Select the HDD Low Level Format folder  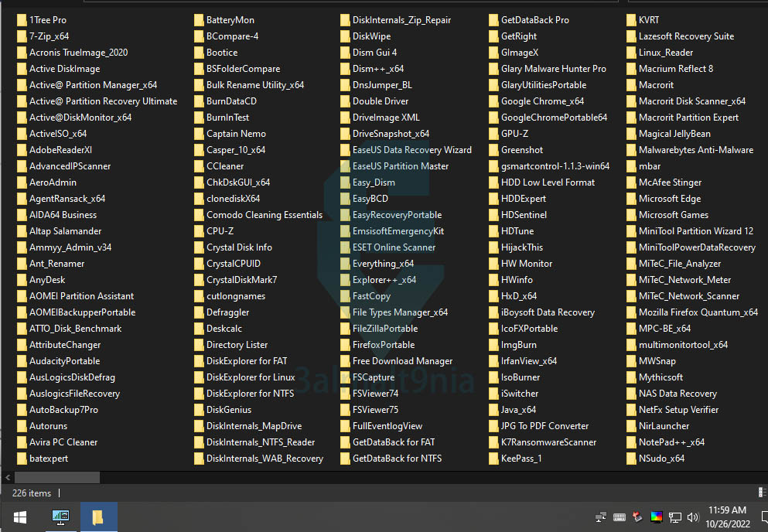click(548, 182)
